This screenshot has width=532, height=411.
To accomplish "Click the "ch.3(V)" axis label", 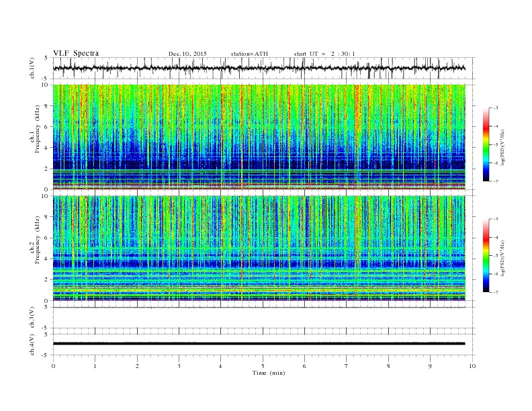I will point(32,318).
